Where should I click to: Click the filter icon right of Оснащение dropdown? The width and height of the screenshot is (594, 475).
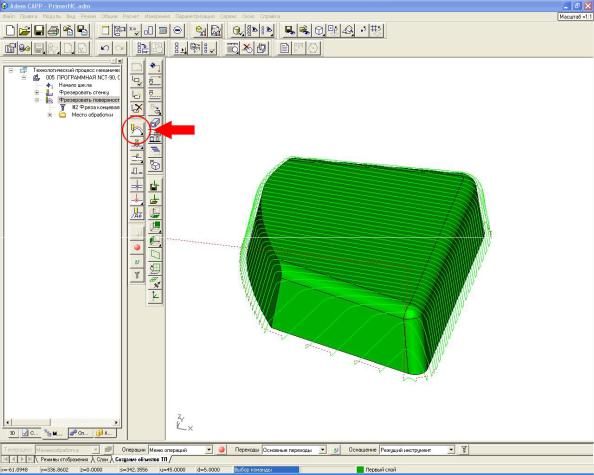coord(464,450)
